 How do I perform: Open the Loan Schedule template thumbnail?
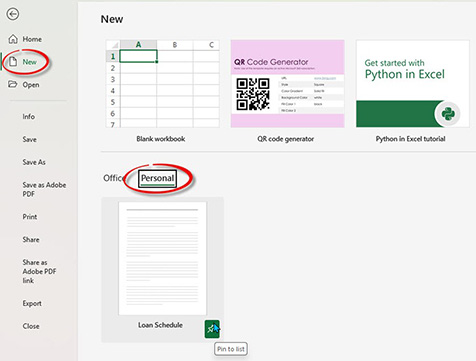(162, 258)
